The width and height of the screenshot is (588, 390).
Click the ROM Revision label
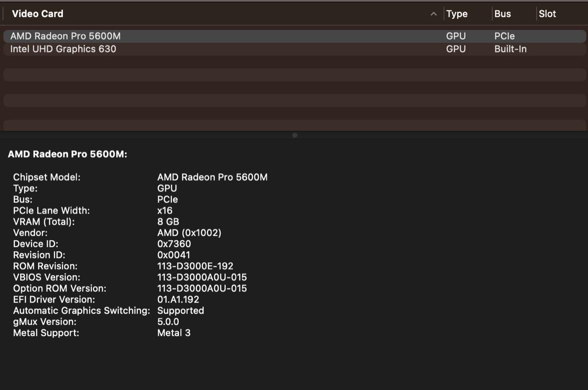45,266
